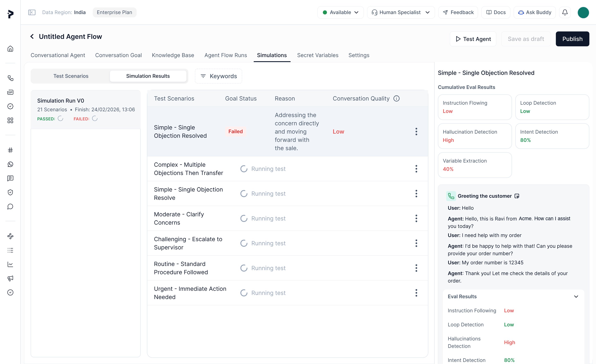This screenshot has height=364, width=596.
Task: Open the Human Specialist dropdown
Action: [x=401, y=12]
